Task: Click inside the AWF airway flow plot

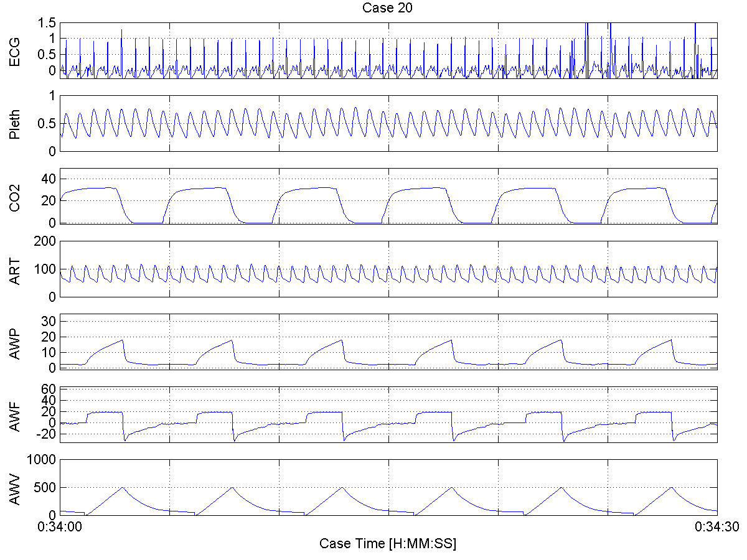Action: click(x=388, y=414)
